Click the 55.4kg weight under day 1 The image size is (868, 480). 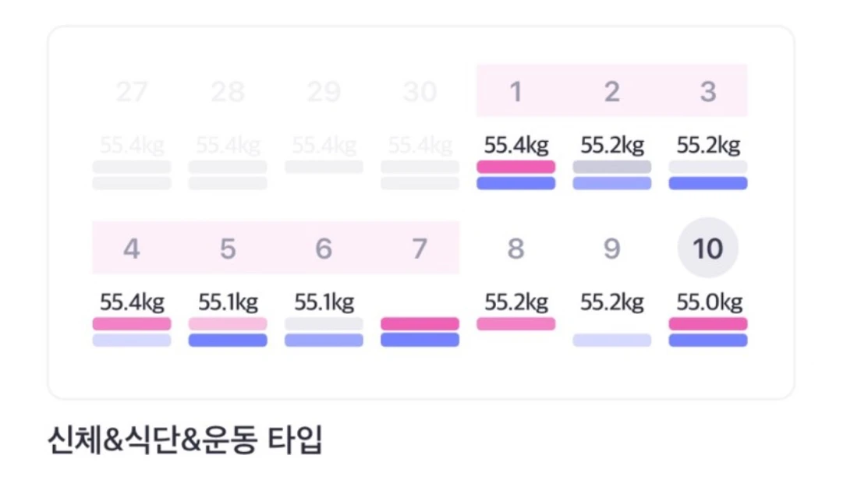point(516,146)
